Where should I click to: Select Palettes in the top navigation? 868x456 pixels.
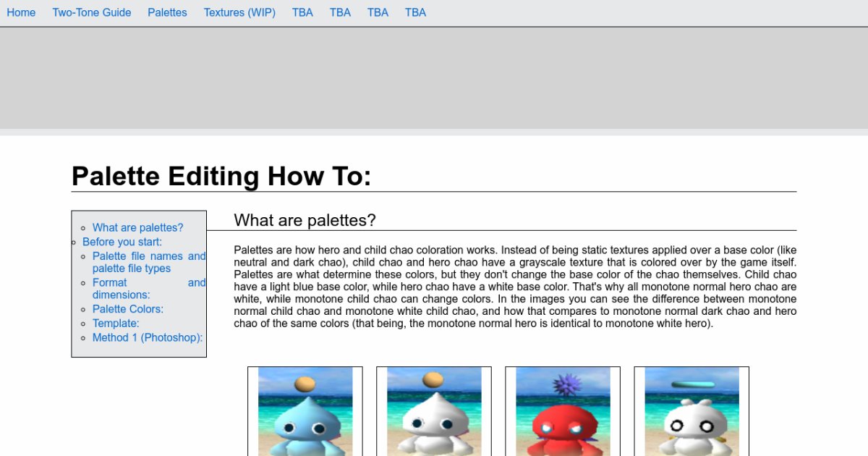(x=167, y=12)
